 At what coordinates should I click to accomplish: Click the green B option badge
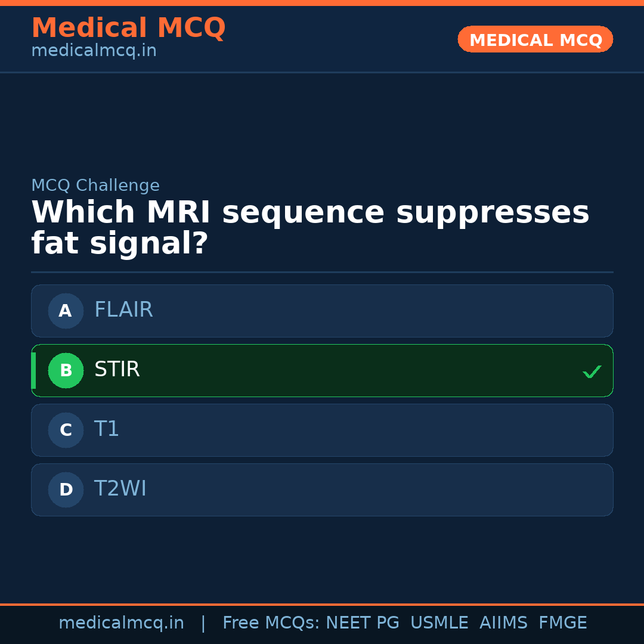(66, 370)
